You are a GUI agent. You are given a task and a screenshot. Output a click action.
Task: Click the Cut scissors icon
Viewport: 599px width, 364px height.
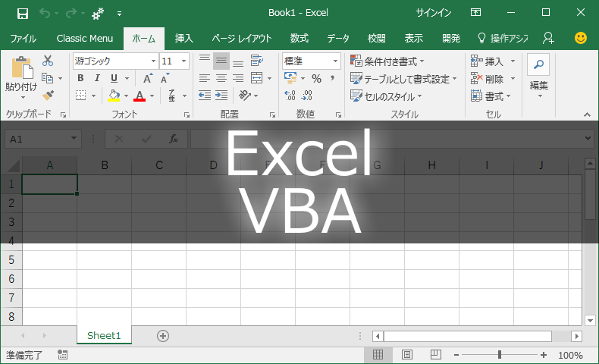48,61
